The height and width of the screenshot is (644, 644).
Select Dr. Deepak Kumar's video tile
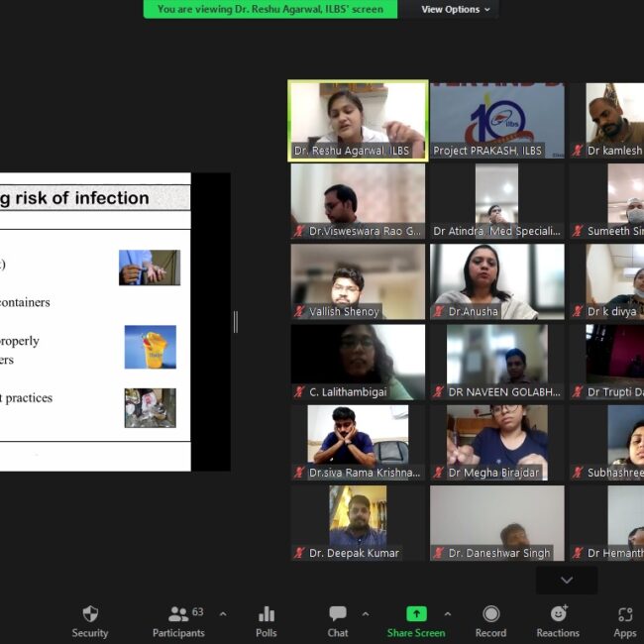(358, 521)
